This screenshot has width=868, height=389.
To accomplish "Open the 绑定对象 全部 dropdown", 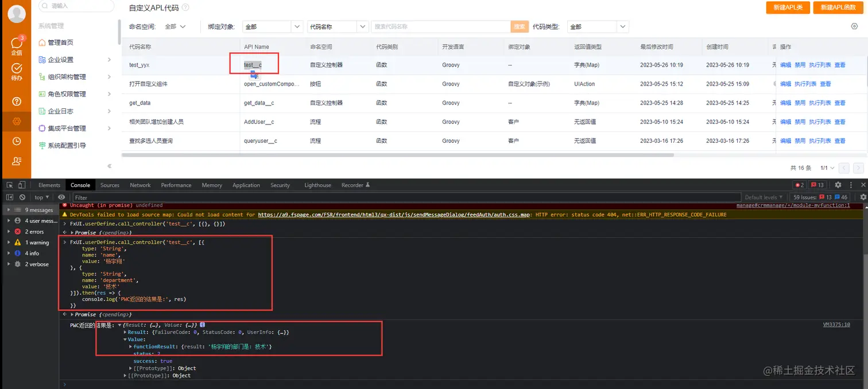I will (x=273, y=26).
